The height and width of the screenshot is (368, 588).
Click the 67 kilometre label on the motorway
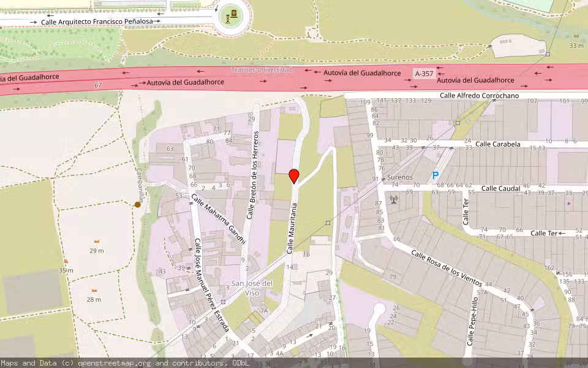(98, 85)
